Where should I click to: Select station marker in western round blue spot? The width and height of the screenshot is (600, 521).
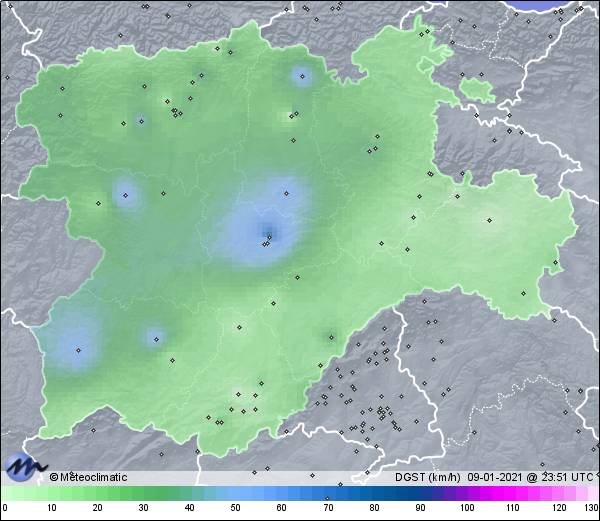126,195
